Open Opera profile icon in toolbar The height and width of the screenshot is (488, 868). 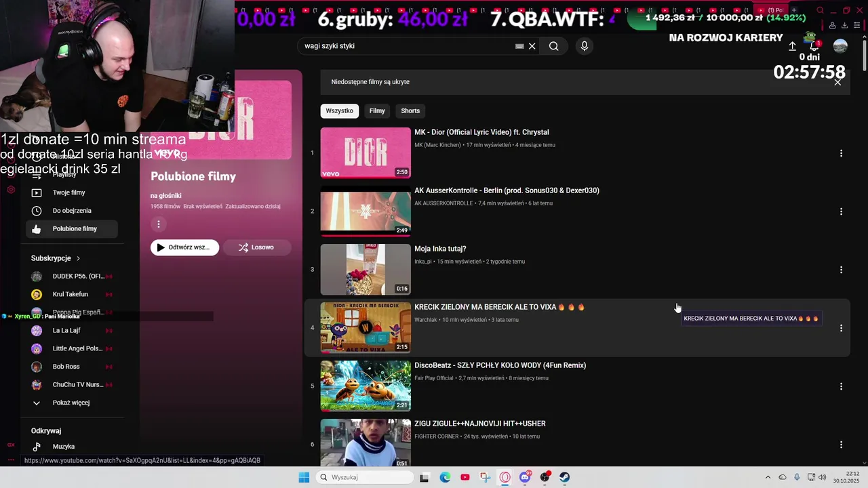832,25
